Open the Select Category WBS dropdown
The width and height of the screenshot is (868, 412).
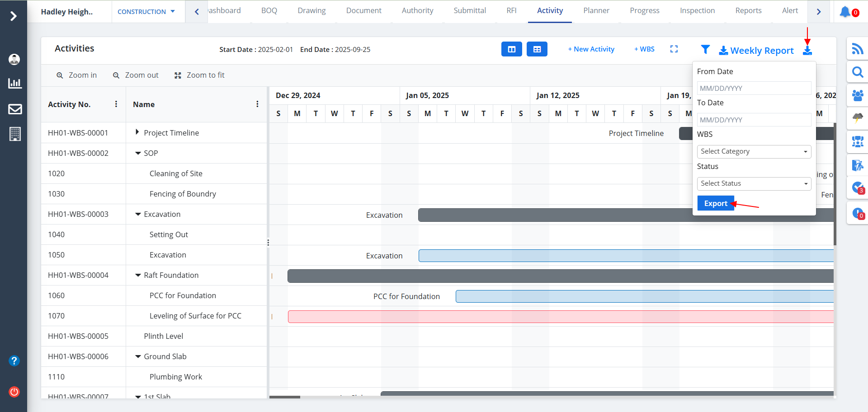point(754,151)
